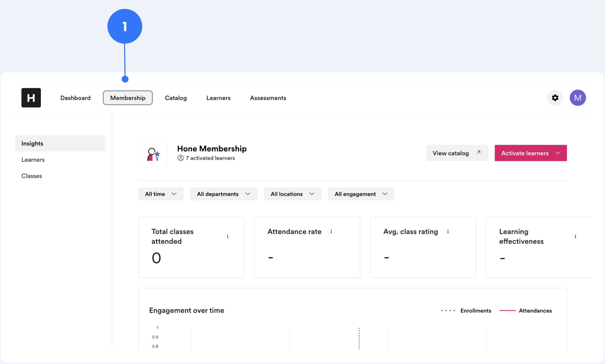
Task: Open the All locations dropdown
Action: (x=292, y=194)
